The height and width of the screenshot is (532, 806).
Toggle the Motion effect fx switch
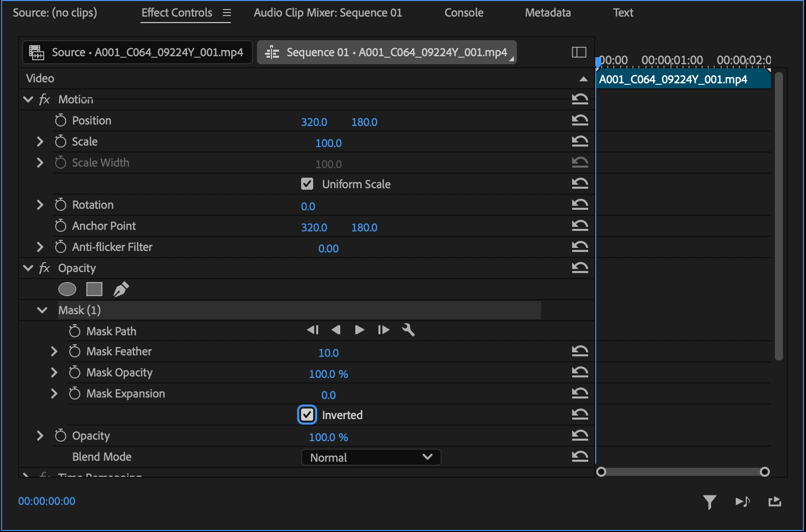point(45,99)
